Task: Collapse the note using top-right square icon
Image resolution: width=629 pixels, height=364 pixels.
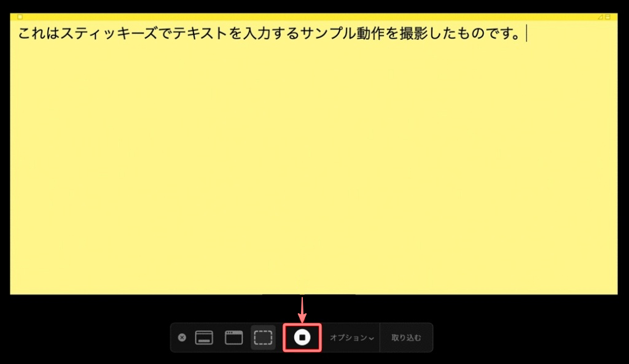Action: tap(608, 17)
